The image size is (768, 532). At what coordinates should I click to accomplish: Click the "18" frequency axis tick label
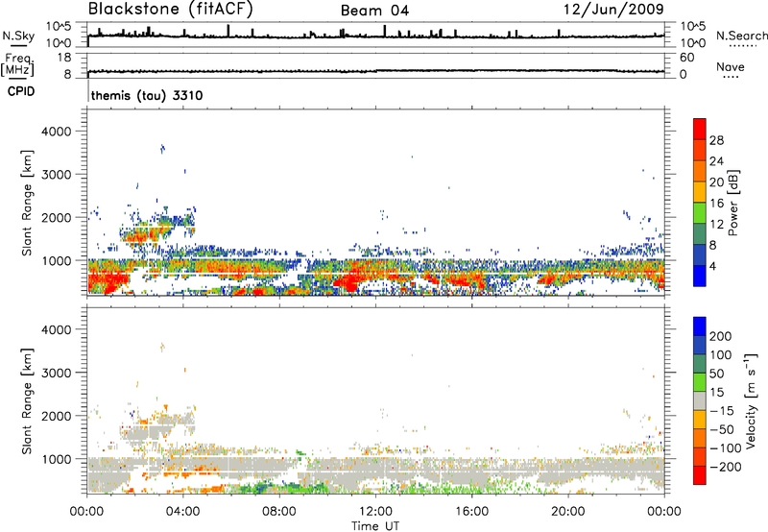64,58
